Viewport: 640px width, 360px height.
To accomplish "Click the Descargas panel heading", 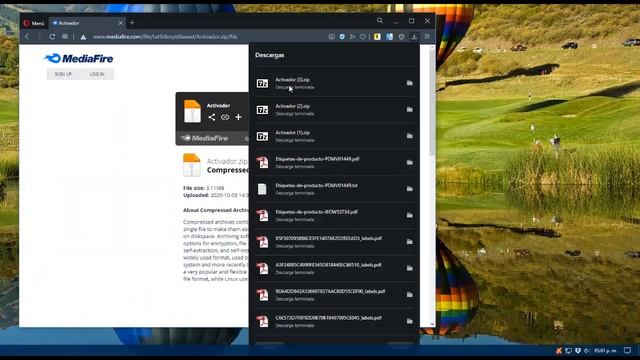I will pyautogui.click(x=269, y=55).
